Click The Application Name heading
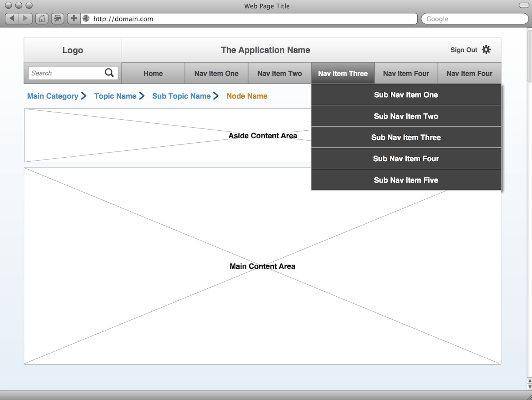Viewport: 532px width, 400px height. pos(265,50)
